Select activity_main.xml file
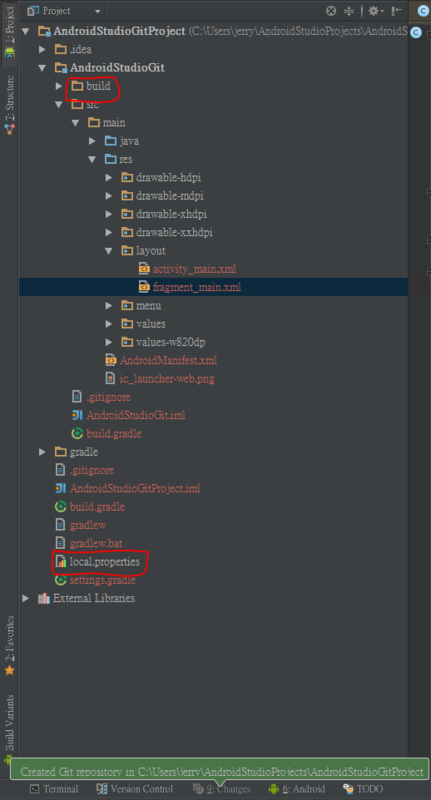Viewport: 431px width, 800px height. point(194,269)
